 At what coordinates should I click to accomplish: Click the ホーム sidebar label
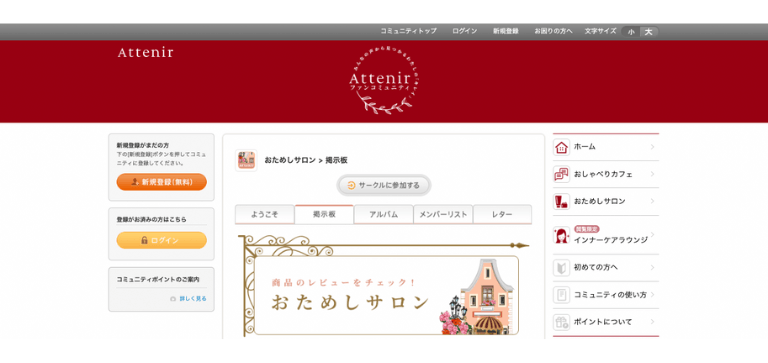[585, 147]
